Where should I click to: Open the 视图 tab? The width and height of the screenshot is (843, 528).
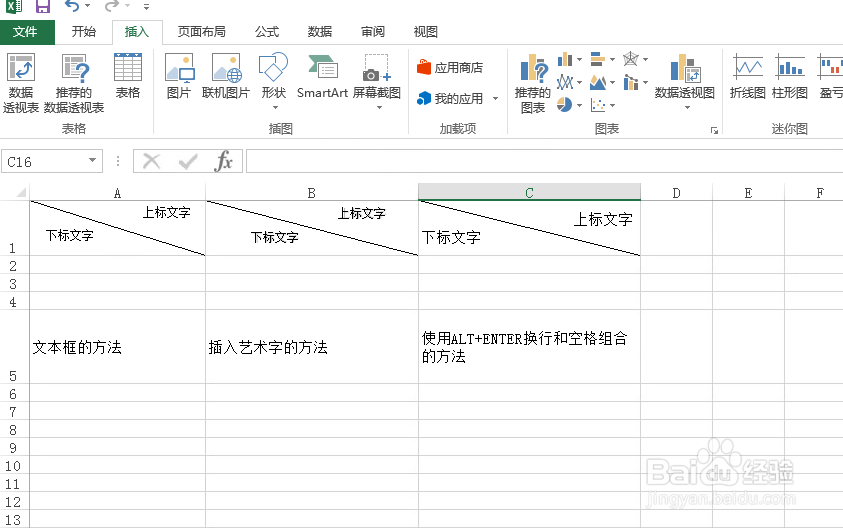point(425,32)
